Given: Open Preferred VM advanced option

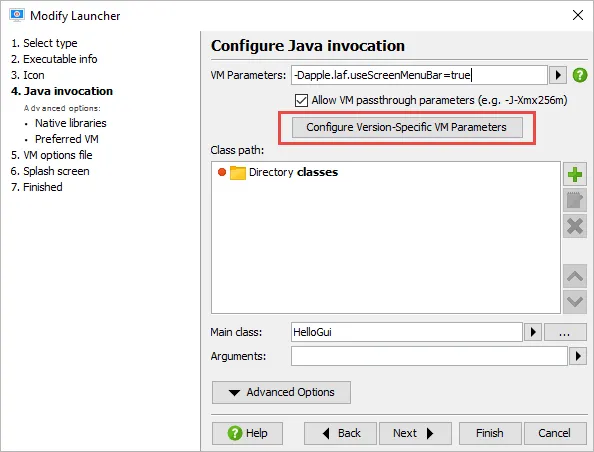Looking at the screenshot, I should click(67, 139).
